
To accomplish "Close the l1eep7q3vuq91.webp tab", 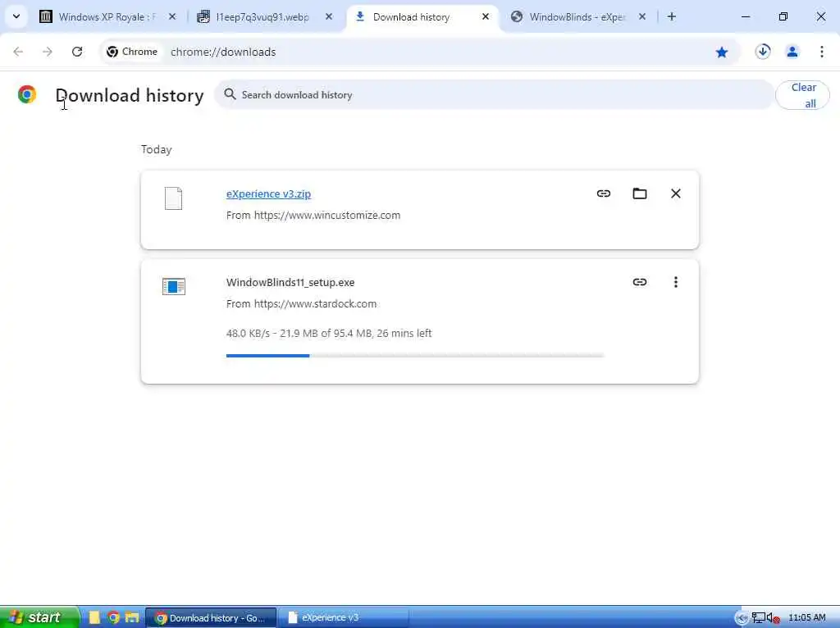I will click(x=329, y=17).
